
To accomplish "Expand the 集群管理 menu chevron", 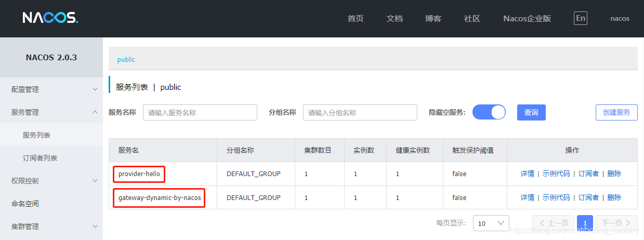I will point(95,226).
